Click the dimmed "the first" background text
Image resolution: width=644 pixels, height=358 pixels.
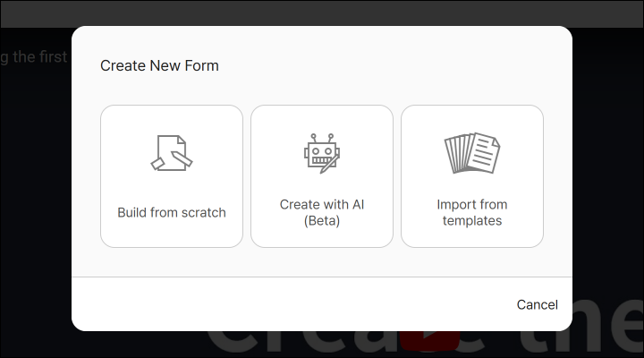(x=39, y=56)
